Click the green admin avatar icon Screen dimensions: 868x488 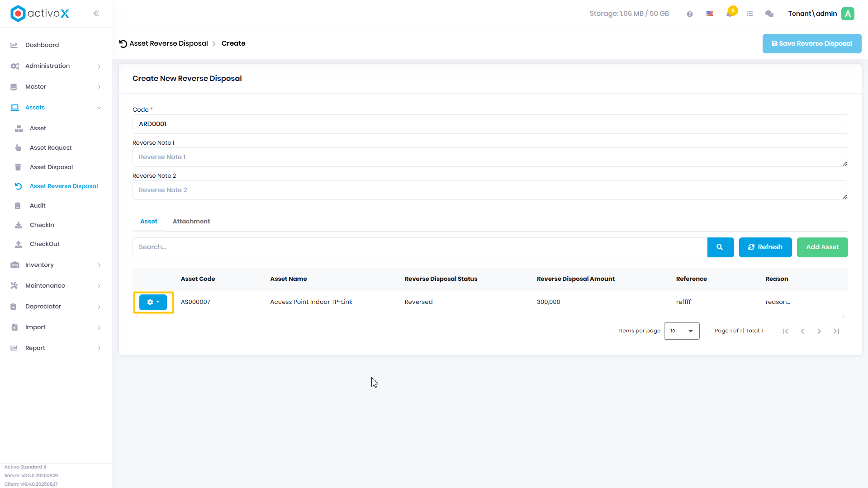click(x=848, y=14)
